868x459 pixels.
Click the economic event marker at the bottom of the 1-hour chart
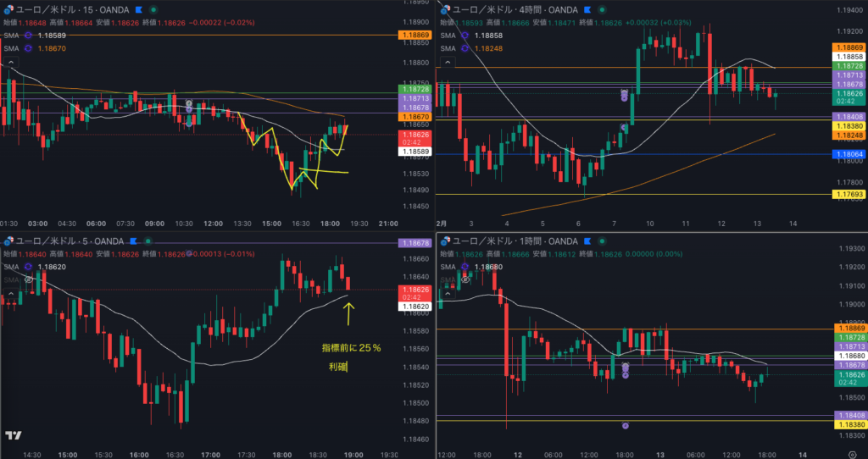pos(626,425)
